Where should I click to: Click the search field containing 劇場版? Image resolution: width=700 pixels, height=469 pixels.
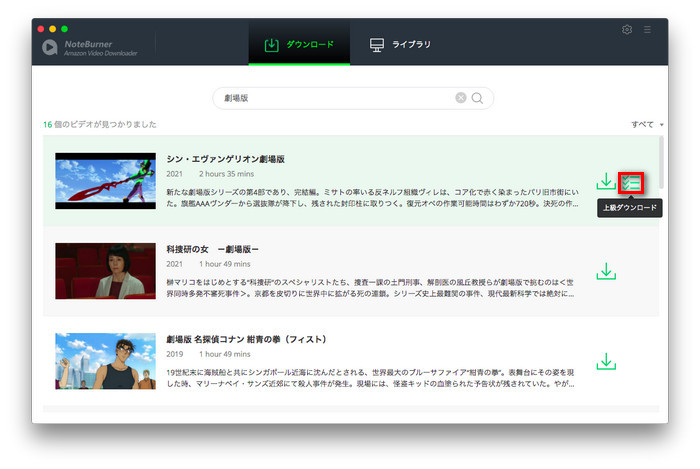[x=353, y=98]
